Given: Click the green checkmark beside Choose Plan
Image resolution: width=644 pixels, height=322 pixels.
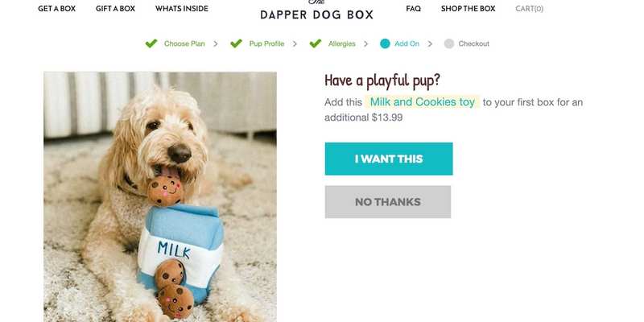Looking at the screenshot, I should (x=151, y=43).
